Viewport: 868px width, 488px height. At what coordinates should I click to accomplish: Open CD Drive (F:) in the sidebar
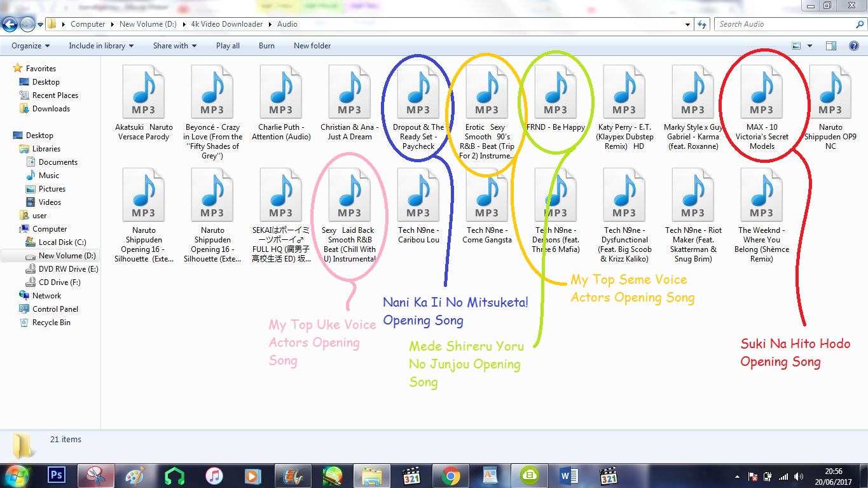(x=60, y=282)
